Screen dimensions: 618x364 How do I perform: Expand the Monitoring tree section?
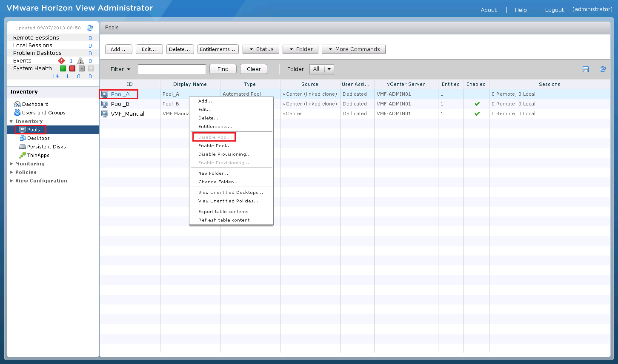coord(11,164)
